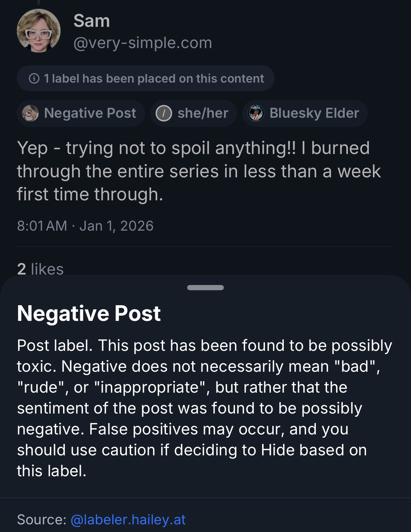Click the "Source:" label text
This screenshot has height=532, width=411.
point(42,519)
